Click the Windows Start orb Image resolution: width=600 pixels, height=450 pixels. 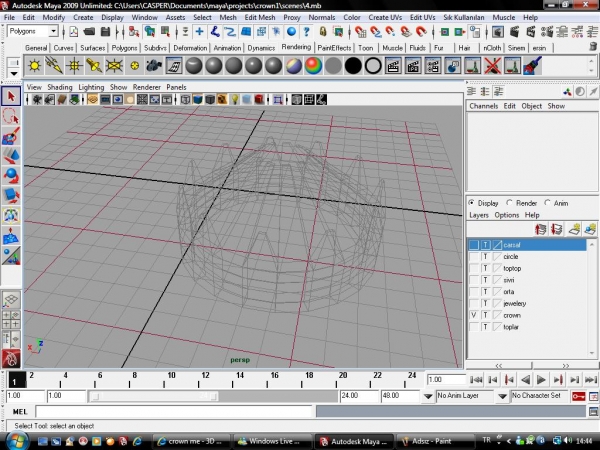(x=16, y=440)
